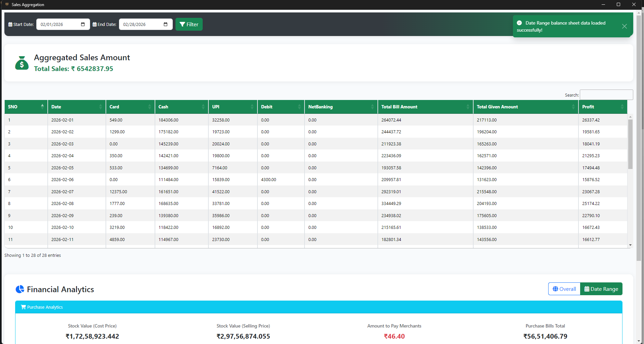644x344 pixels.
Task: Click the shopping cart icon on Purchase Analytics header
Action: point(23,307)
